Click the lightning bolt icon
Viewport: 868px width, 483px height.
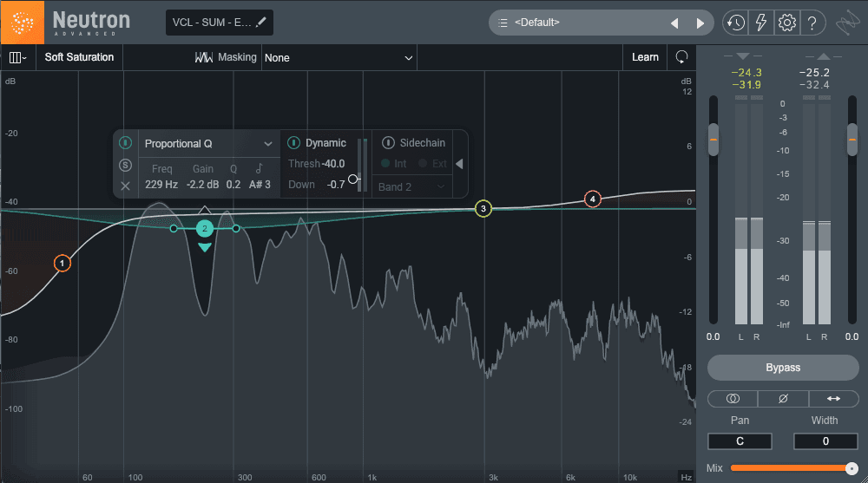761,23
